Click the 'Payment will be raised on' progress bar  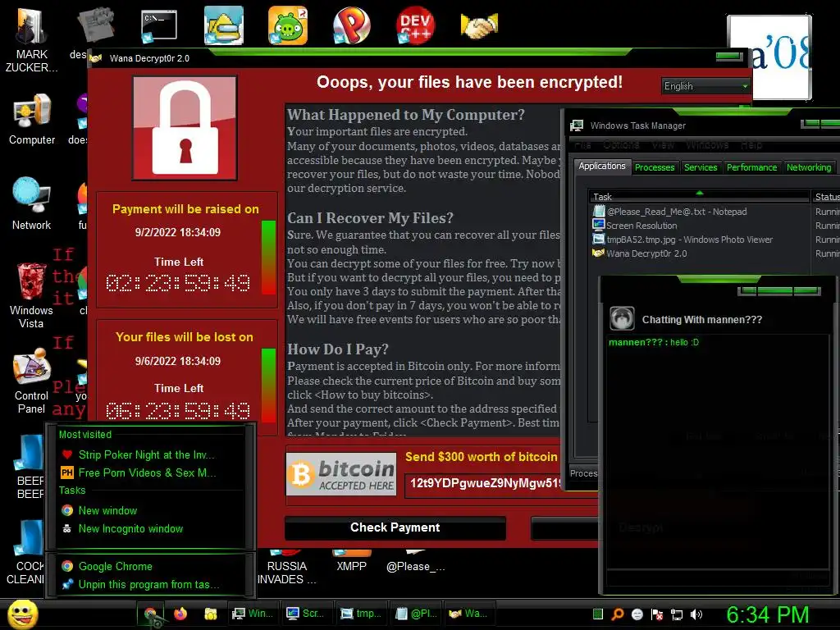click(268, 257)
